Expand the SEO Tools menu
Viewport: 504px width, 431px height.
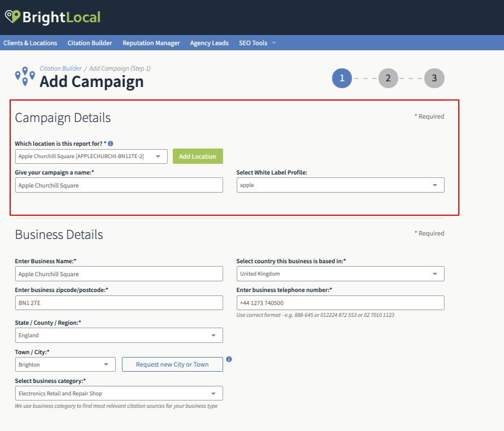(257, 43)
